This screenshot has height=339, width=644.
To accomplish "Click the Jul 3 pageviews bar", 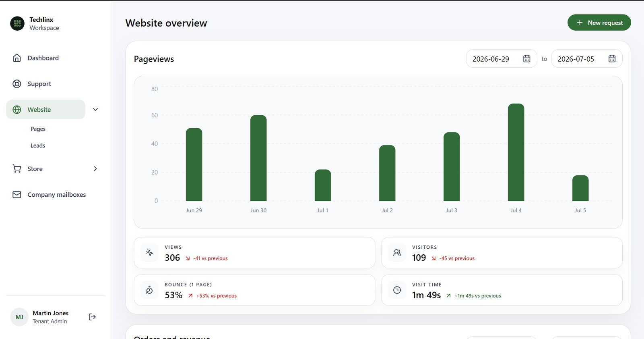I will [452, 166].
